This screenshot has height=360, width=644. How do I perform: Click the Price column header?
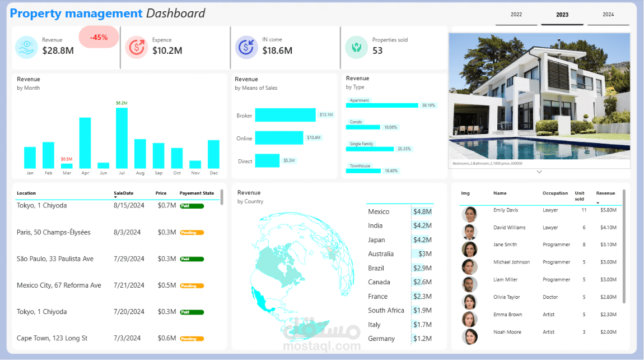[x=161, y=193]
